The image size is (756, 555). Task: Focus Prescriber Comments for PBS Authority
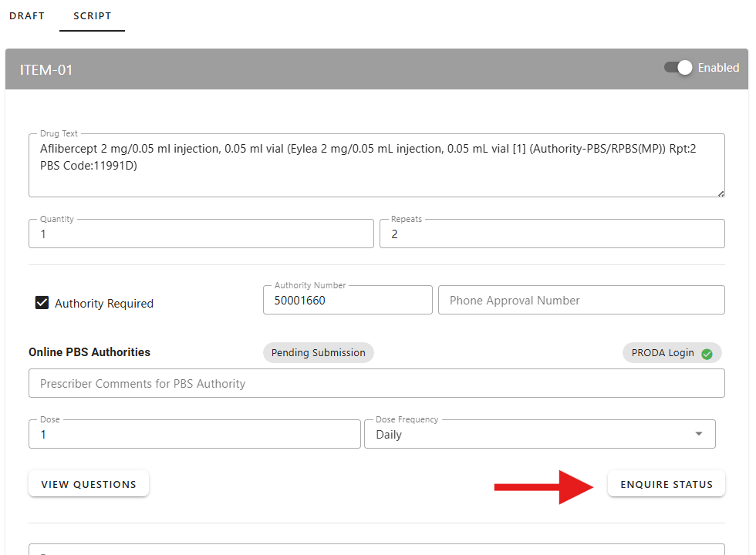(376, 384)
